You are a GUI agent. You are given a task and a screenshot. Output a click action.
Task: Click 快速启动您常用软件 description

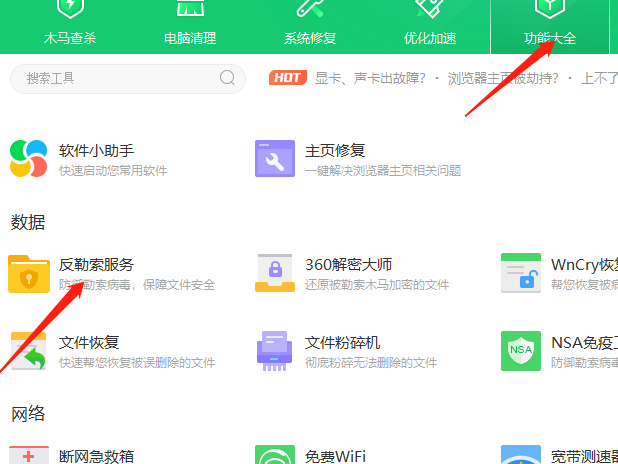(113, 171)
